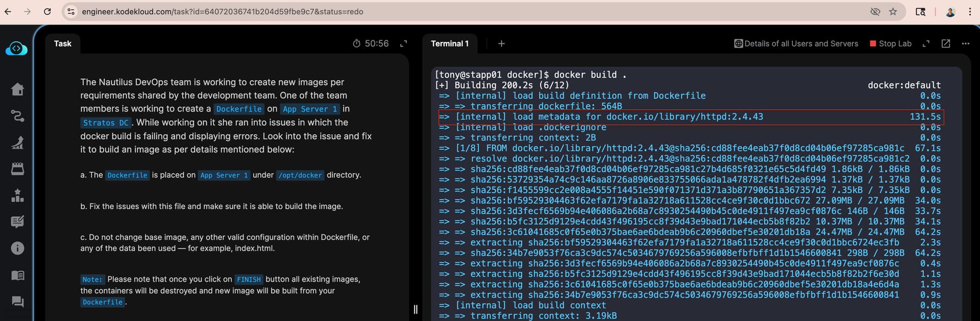Open the Home icon in the sidebar

click(x=17, y=89)
